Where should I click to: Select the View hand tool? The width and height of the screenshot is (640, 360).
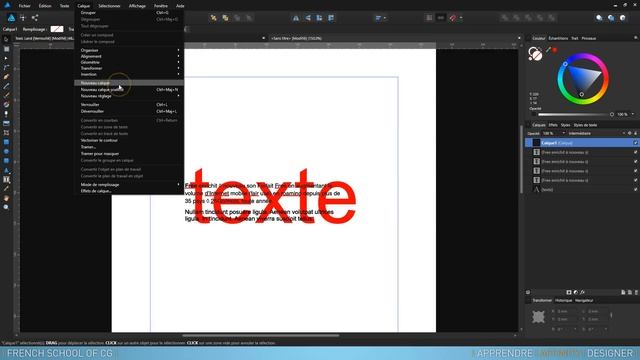6,198
